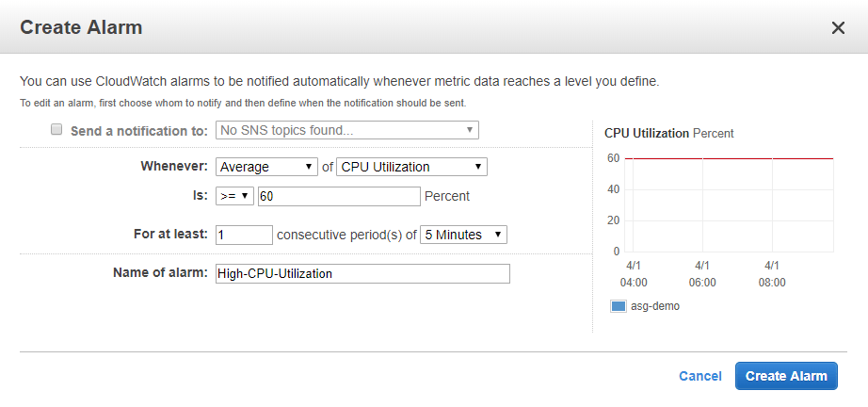Viewport: 868px width, 407px height.
Task: Click the threshold field containing 60
Action: click(x=338, y=196)
